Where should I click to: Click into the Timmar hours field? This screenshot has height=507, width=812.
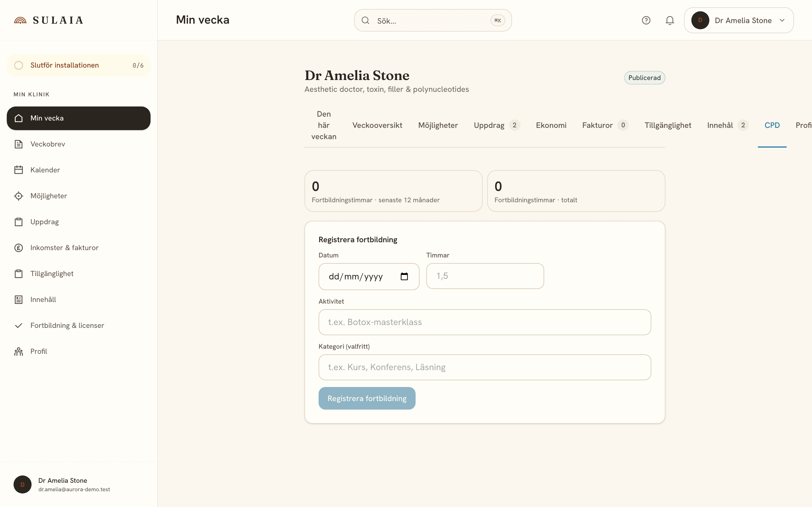[485, 276]
